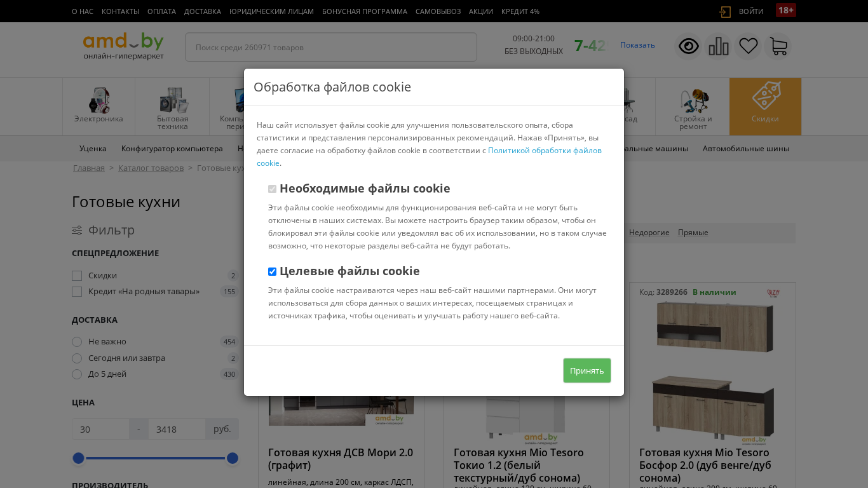This screenshot has height=488, width=868.
Task: Open the САМОВЫВОЗ menu item
Action: 438,11
